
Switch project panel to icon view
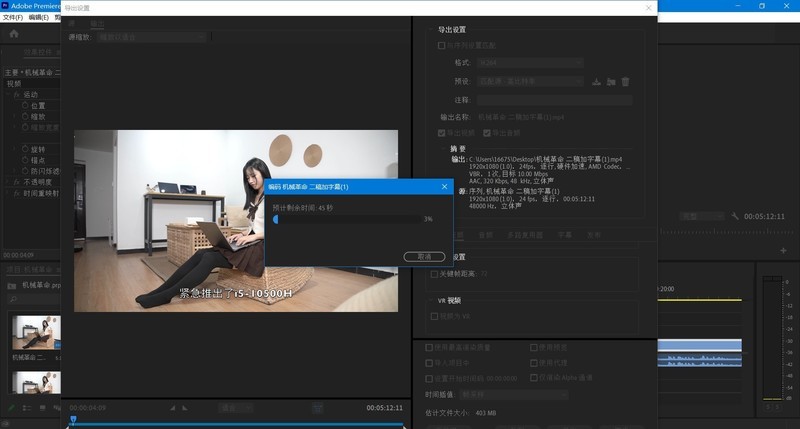click(x=42, y=408)
